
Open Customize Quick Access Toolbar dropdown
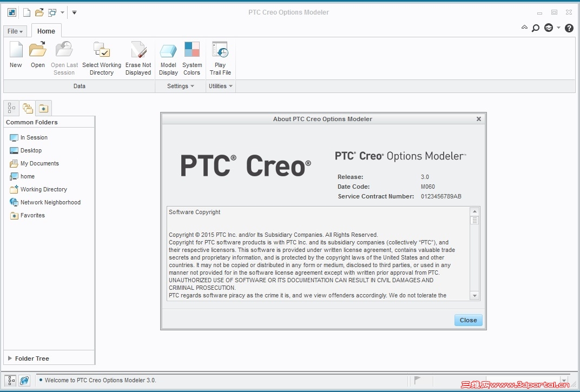tap(74, 12)
